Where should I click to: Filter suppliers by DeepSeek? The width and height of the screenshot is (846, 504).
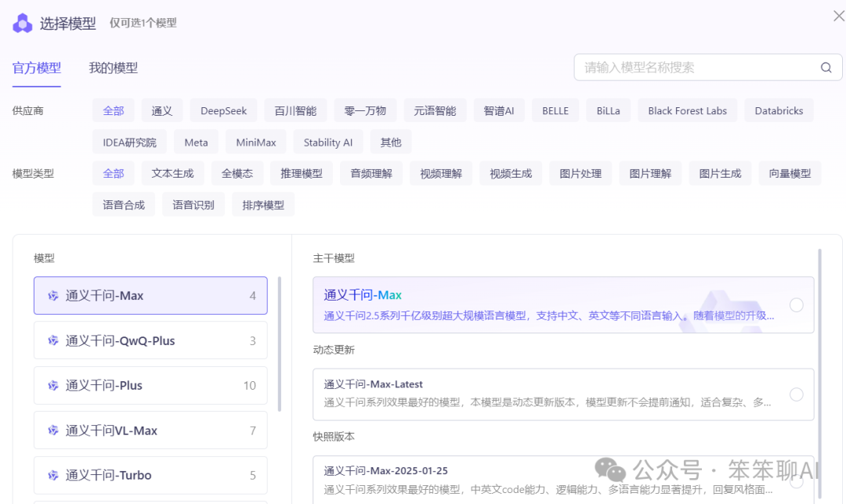tap(223, 110)
